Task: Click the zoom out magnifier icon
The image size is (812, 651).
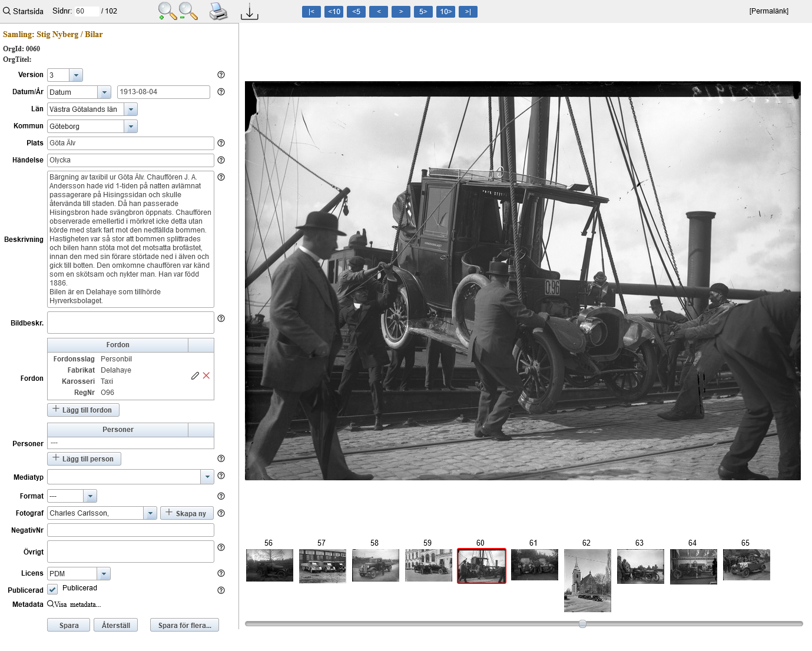Action: coord(188,11)
